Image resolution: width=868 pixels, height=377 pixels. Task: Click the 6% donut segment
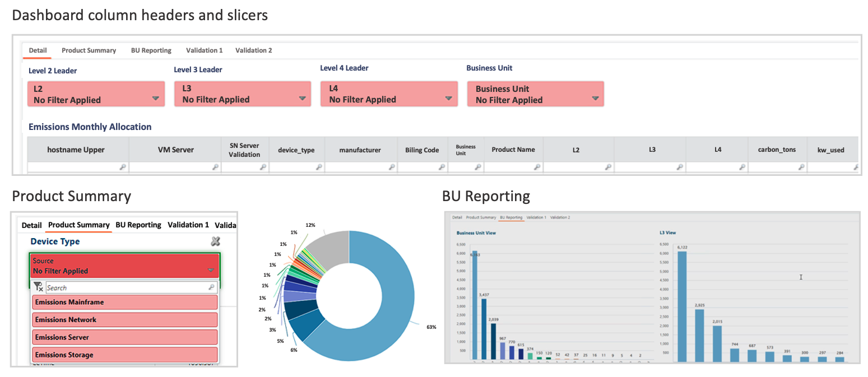click(x=307, y=327)
